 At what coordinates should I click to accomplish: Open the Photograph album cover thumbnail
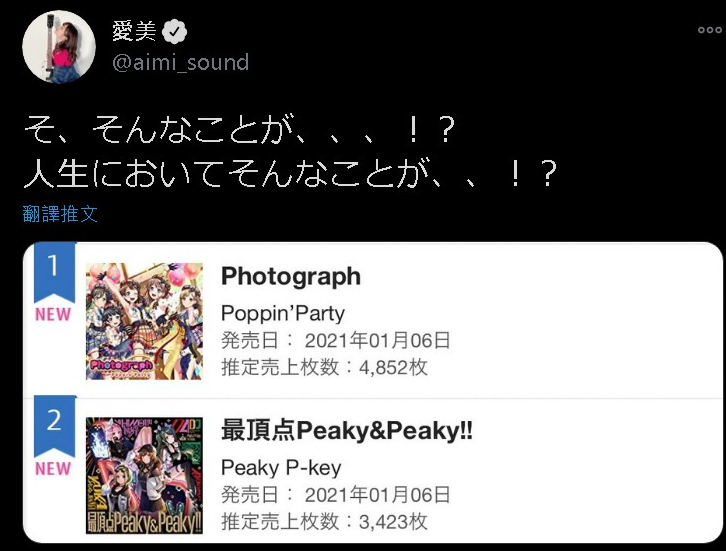144,321
